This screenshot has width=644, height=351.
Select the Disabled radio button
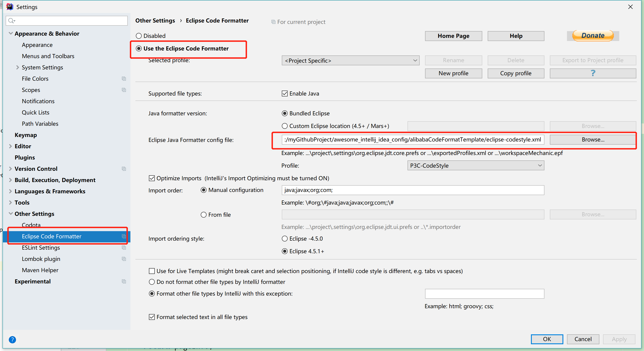(x=139, y=36)
